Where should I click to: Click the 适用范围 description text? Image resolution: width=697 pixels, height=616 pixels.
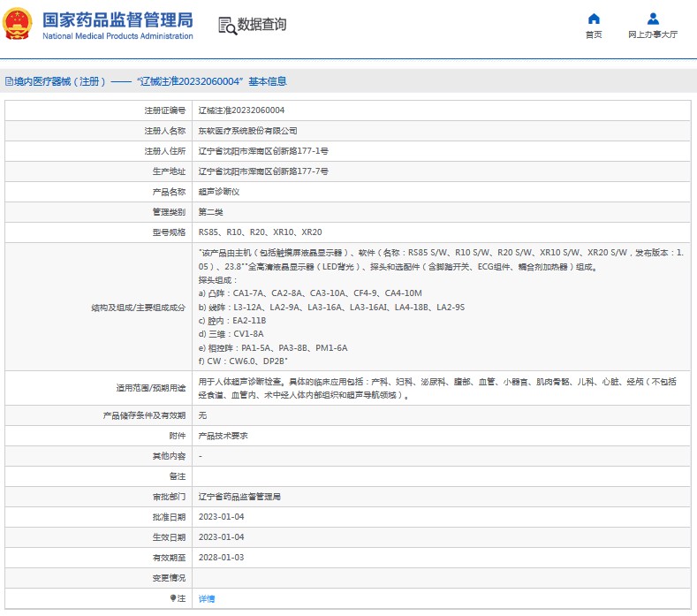coord(437,388)
